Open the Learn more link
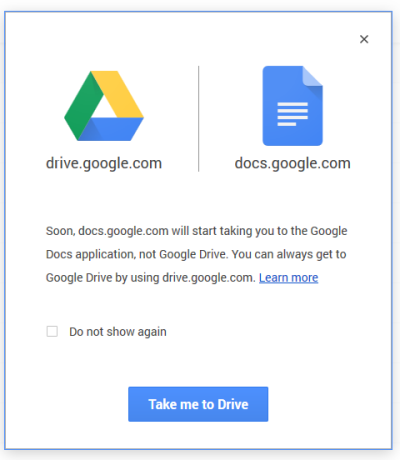 point(289,277)
